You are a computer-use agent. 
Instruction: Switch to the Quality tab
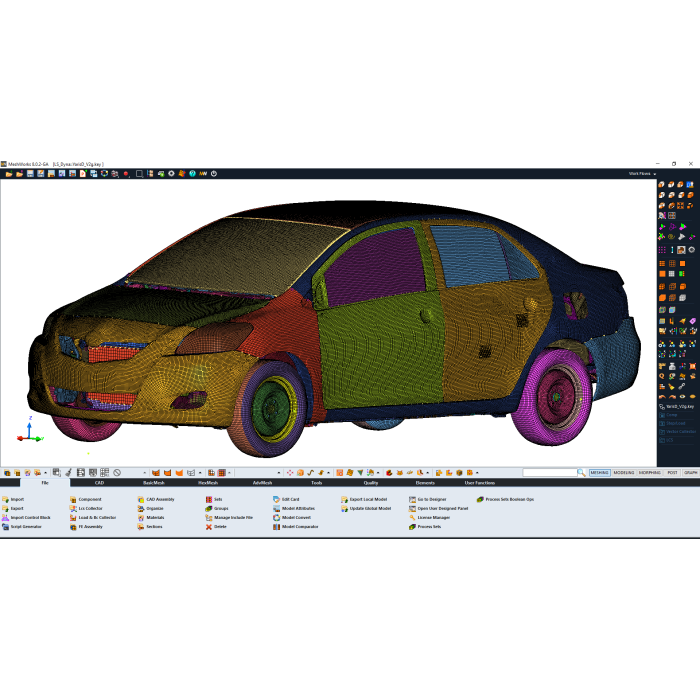371,483
